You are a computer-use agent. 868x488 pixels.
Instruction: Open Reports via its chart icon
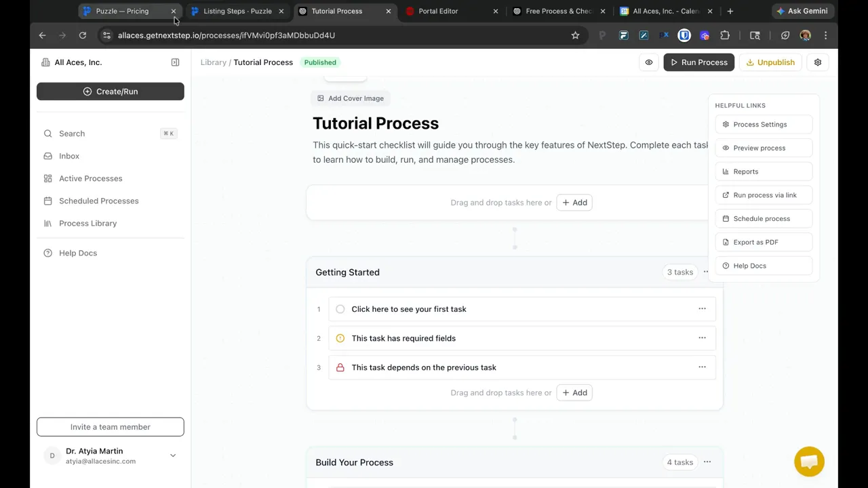tap(725, 171)
